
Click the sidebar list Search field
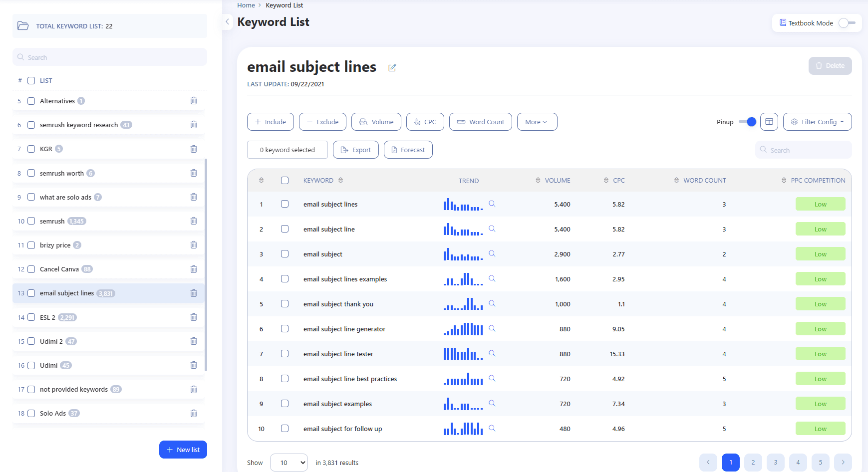point(110,57)
